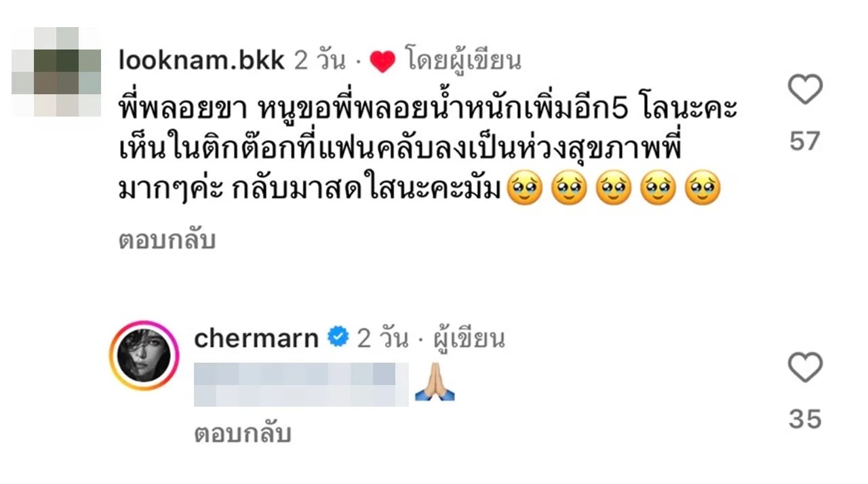View the 35 likes count
The image size is (868, 484).
click(x=805, y=419)
